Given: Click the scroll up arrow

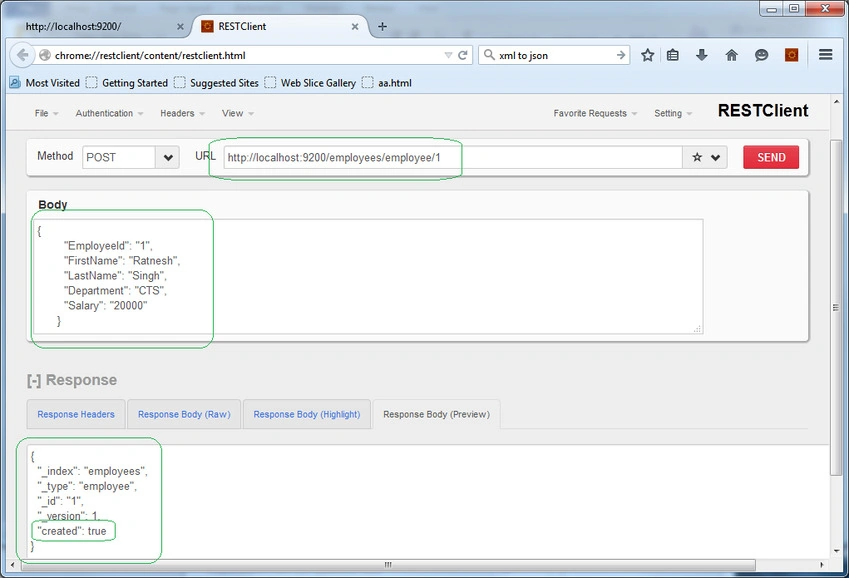Looking at the screenshot, I should 837,101.
